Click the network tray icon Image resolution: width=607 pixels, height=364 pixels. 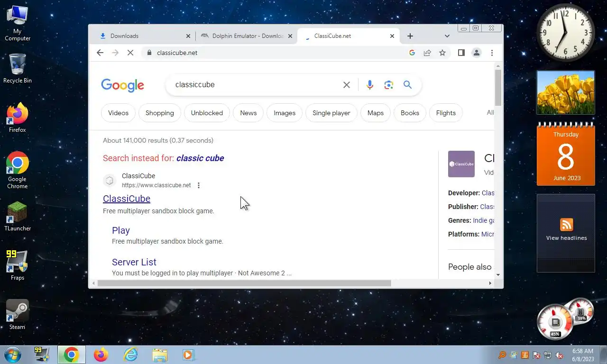[x=548, y=355]
